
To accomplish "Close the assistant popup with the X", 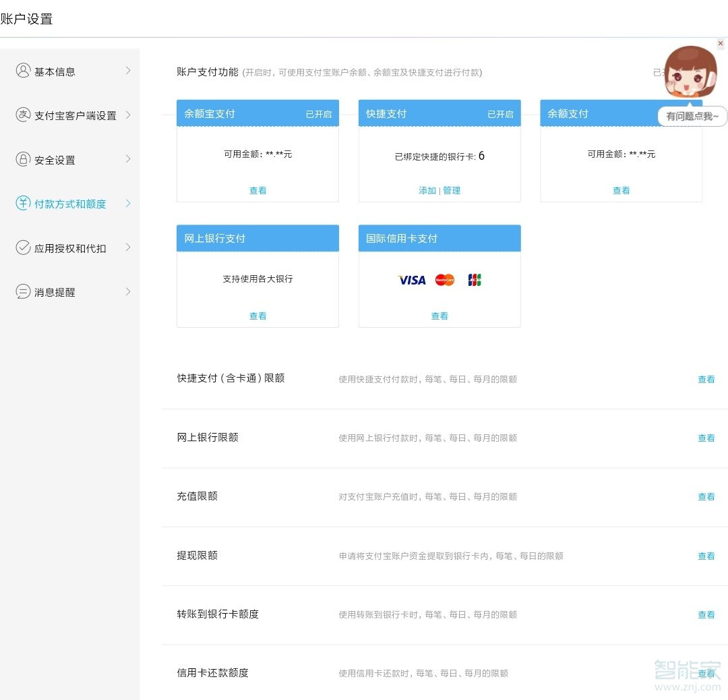I will click(x=721, y=43).
